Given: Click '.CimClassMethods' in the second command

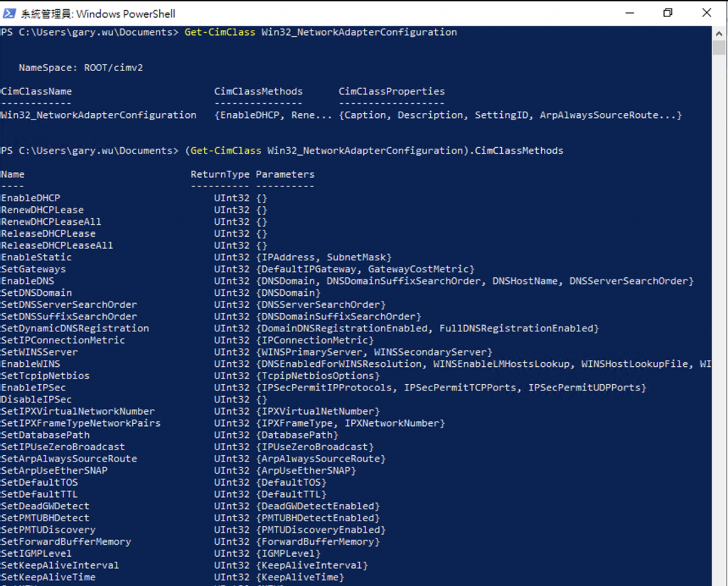Looking at the screenshot, I should click(x=516, y=151).
